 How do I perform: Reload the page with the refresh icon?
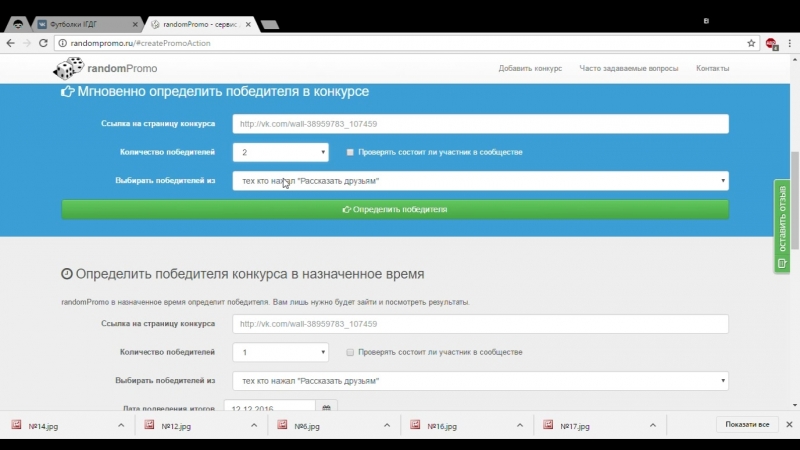[x=43, y=43]
